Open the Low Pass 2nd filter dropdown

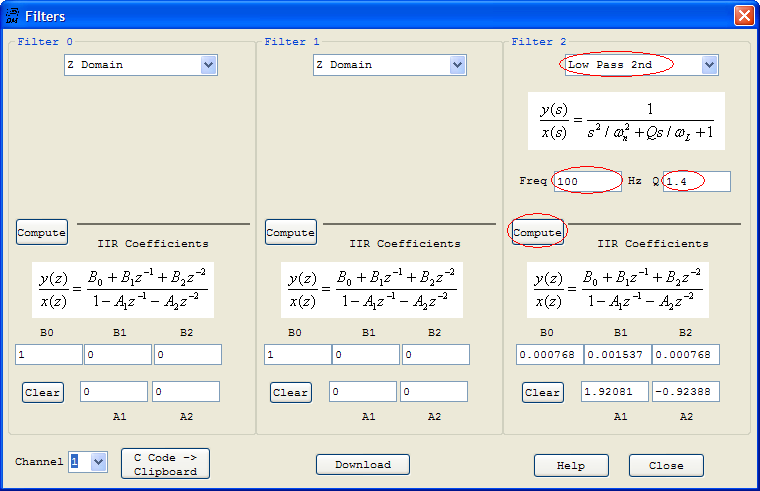[709, 65]
